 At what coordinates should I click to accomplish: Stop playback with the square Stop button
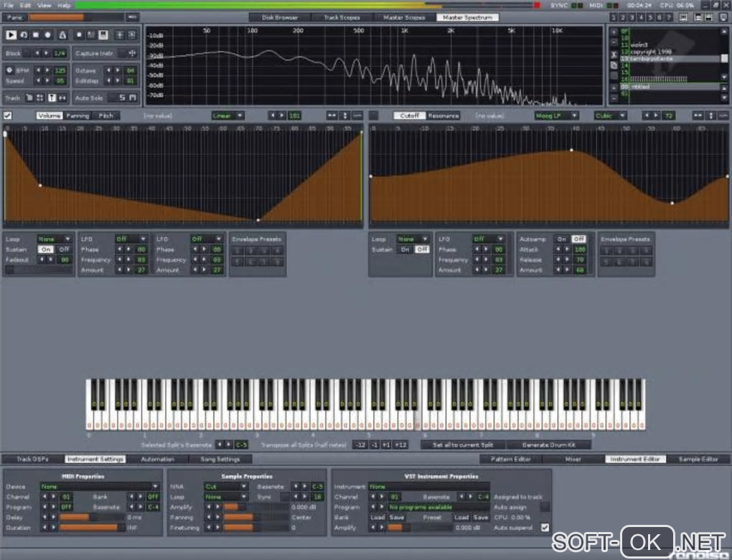pos(35,35)
